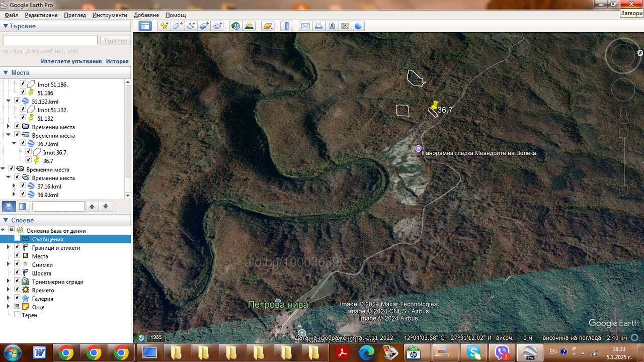This screenshot has height=362, width=644.
Task: Add a path using toolbar icon
Action: pyautogui.click(x=191, y=26)
